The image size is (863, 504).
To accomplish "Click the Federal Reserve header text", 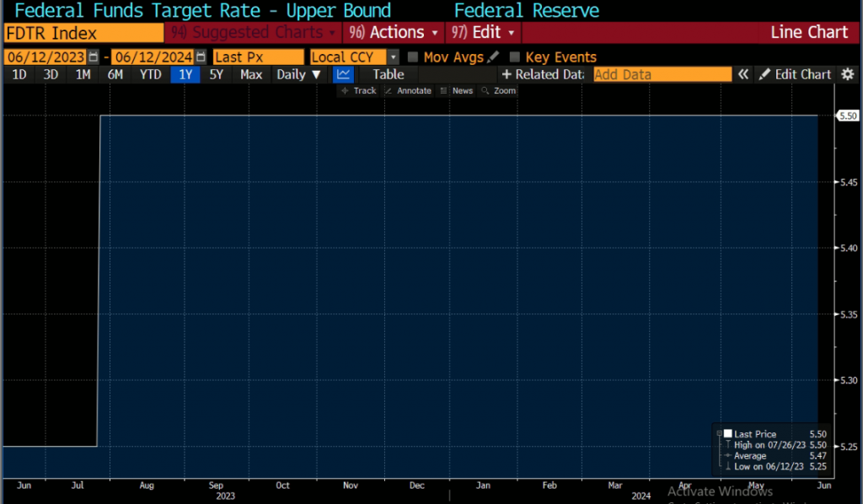I will [526, 10].
